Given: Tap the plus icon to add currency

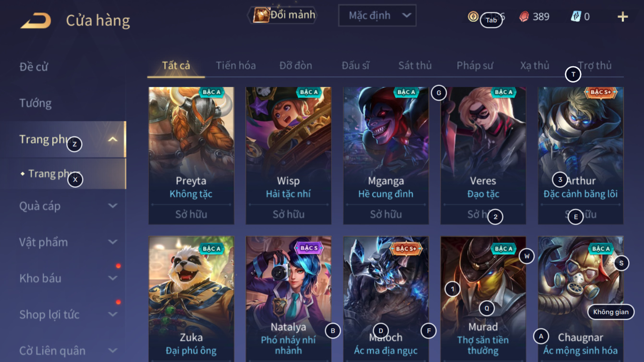Looking at the screenshot, I should click(622, 17).
